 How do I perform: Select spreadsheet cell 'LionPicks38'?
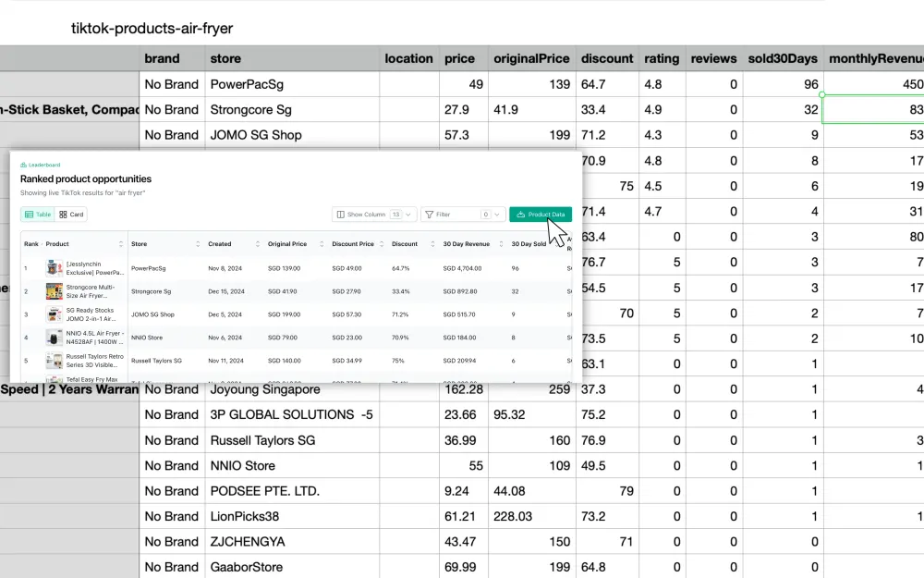coord(292,517)
